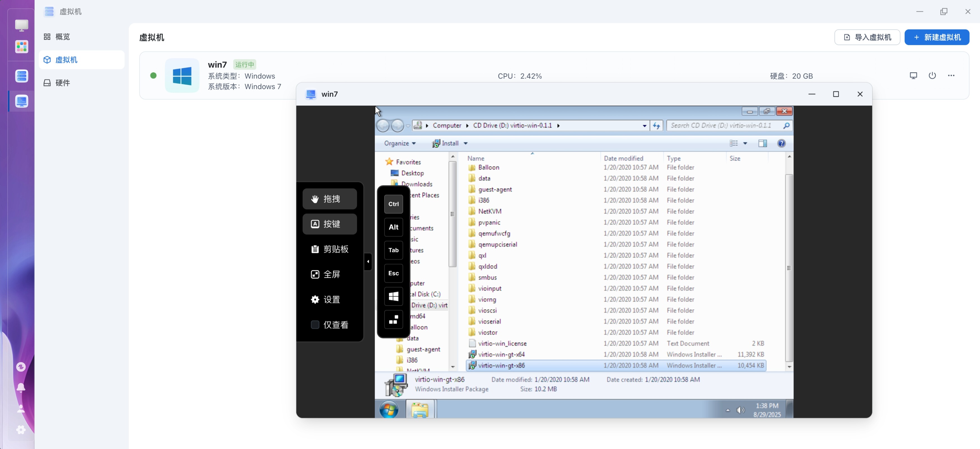Open the storage stack dock icon
This screenshot has width=980, height=449.
21,76
